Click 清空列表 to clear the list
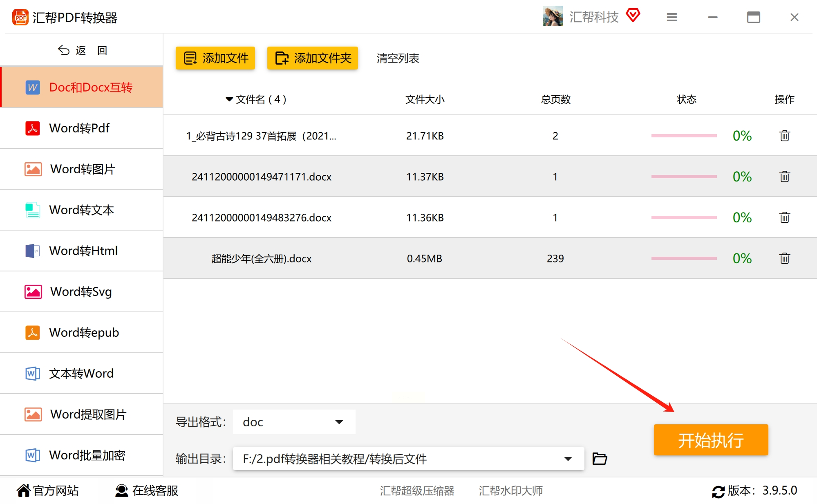Screen dimensions: 817x504 [x=398, y=58]
